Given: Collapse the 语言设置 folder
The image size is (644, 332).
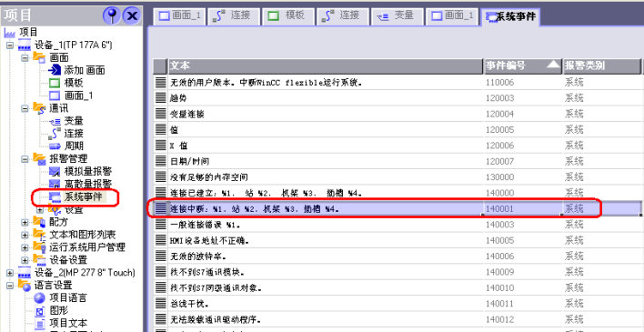Looking at the screenshot, I should click(10, 286).
